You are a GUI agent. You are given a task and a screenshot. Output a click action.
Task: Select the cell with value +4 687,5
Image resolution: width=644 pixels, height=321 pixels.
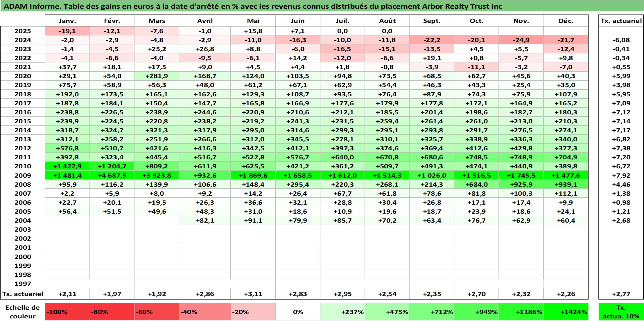112,175
